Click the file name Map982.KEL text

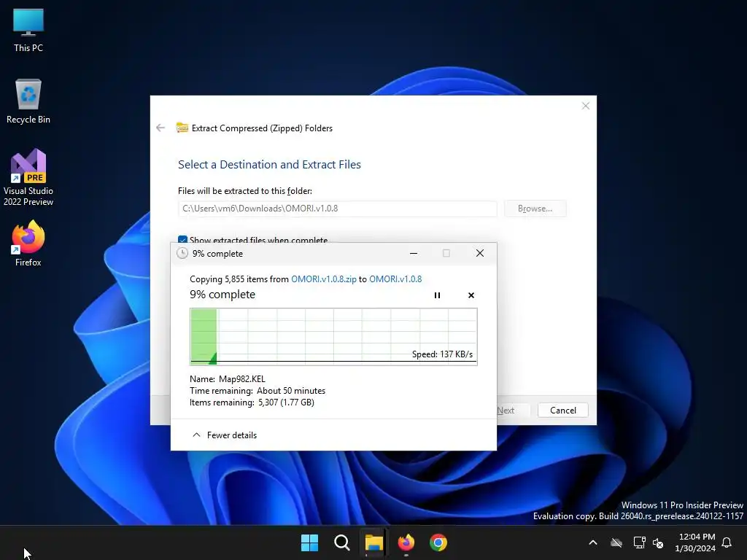242,379
